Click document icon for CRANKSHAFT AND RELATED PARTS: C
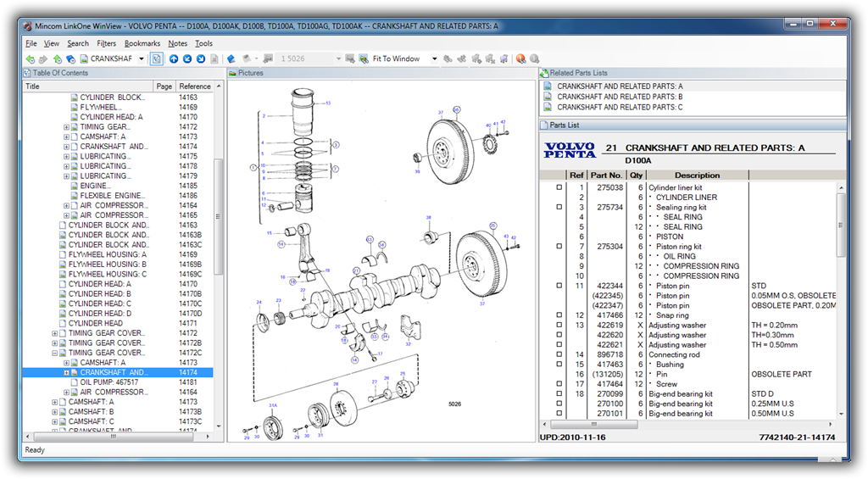 pos(548,108)
